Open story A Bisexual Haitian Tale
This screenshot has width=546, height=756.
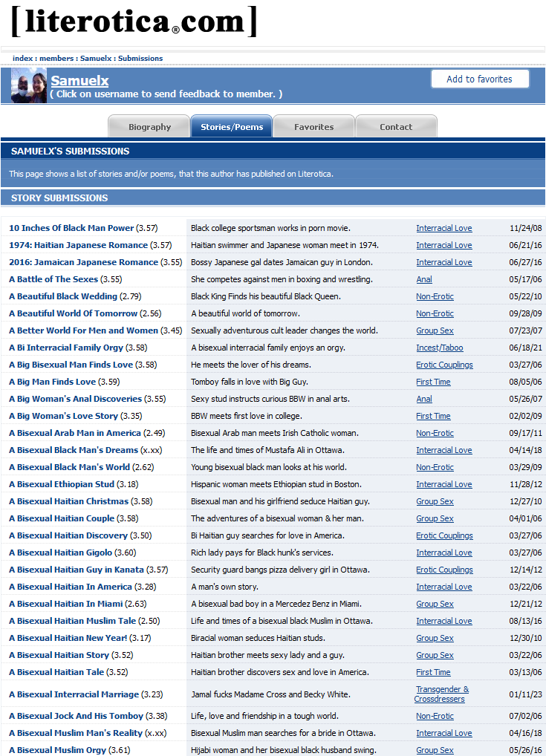point(56,672)
